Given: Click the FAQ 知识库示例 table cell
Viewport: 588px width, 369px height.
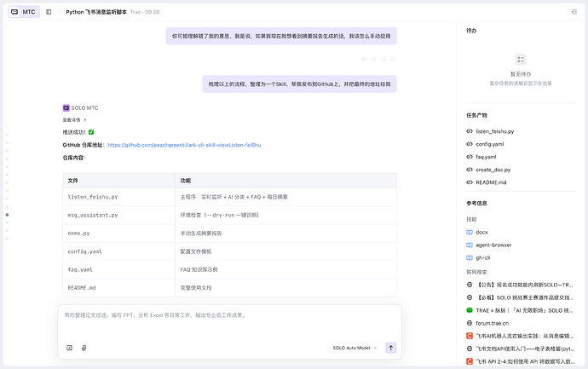Looking at the screenshot, I should (x=285, y=269).
